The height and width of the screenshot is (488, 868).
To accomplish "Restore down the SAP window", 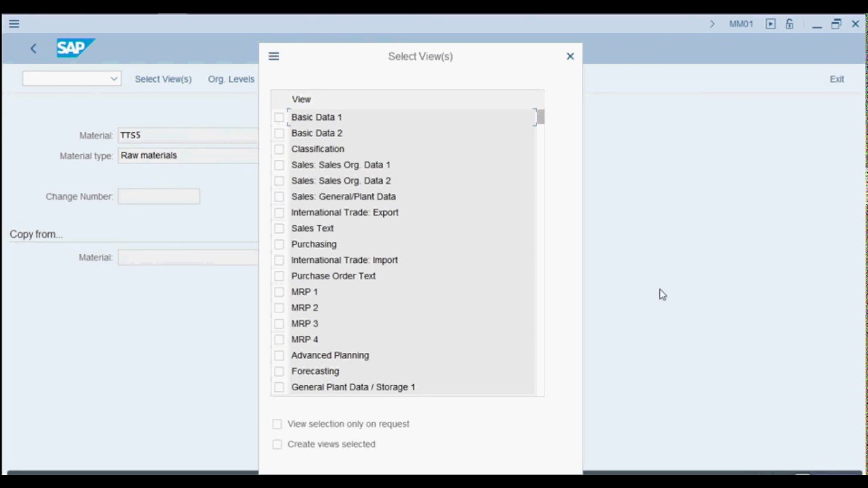I will 836,24.
